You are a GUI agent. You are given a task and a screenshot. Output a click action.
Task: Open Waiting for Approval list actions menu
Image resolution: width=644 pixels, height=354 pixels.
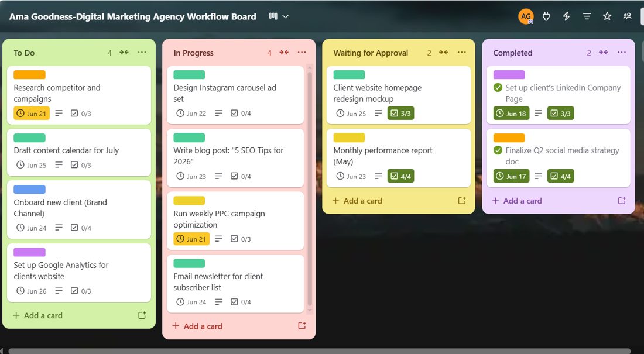pos(462,53)
